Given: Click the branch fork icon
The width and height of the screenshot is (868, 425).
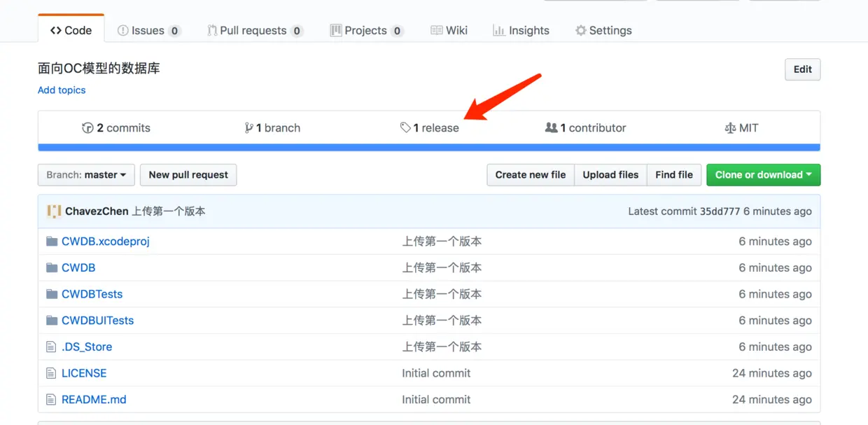Looking at the screenshot, I should 248,128.
